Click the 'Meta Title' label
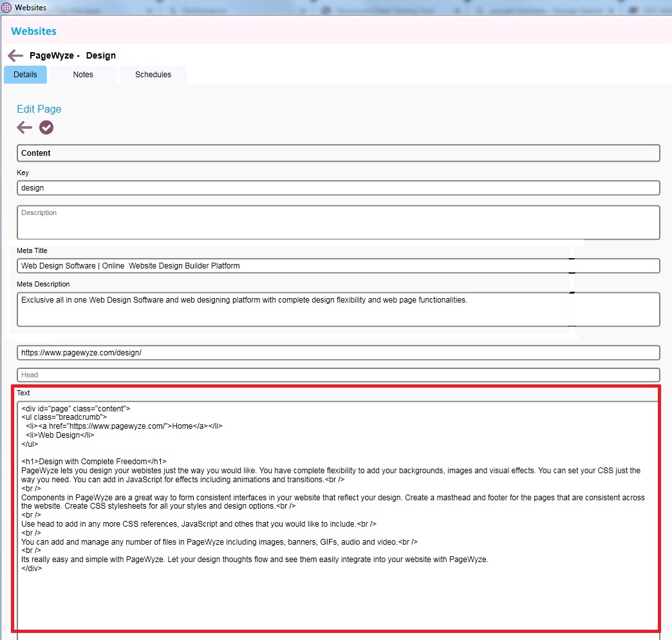This screenshot has width=672, height=640. tap(32, 250)
